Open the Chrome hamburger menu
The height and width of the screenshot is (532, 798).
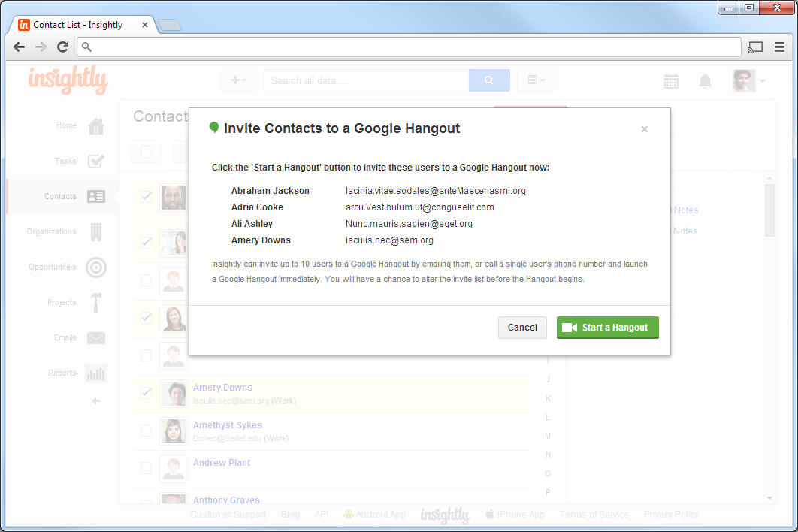779,47
